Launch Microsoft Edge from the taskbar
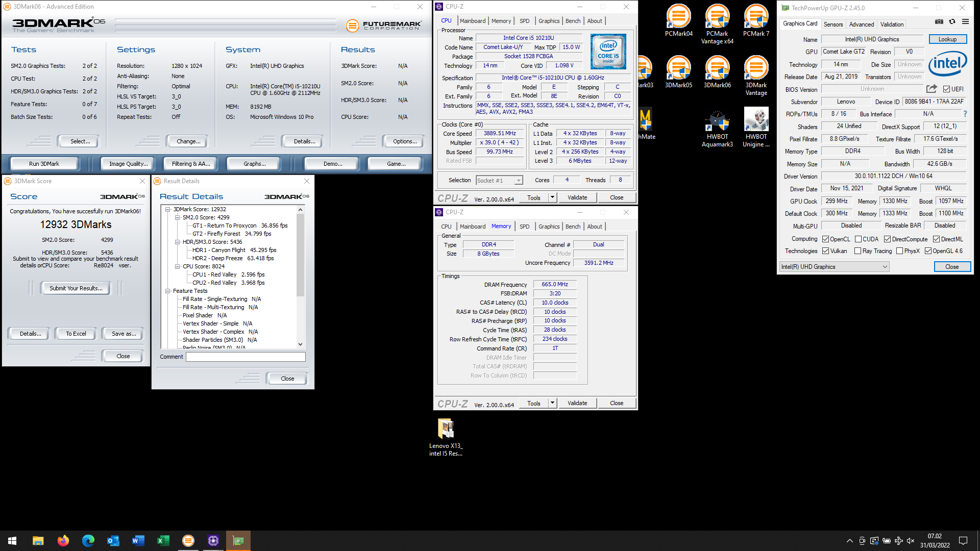Image resolution: width=980 pixels, height=551 pixels. pyautogui.click(x=88, y=541)
